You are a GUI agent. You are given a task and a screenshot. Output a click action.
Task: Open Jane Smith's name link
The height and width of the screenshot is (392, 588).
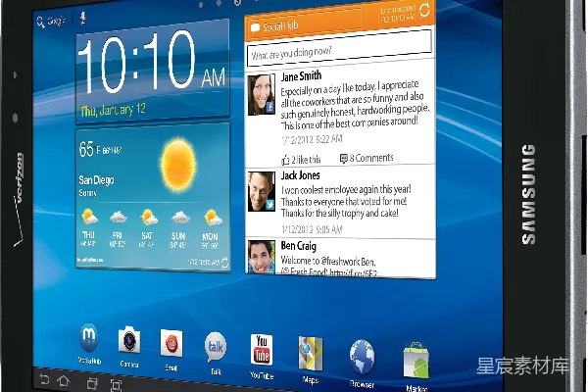(x=301, y=76)
